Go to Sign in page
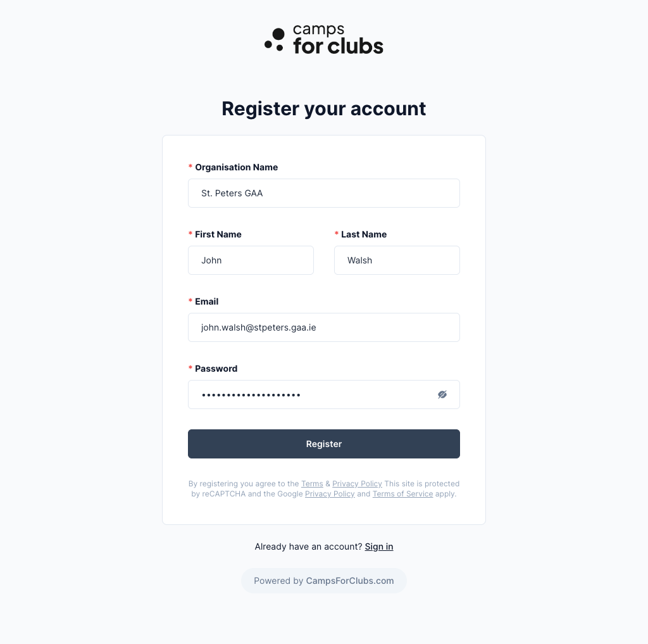 pos(379,547)
